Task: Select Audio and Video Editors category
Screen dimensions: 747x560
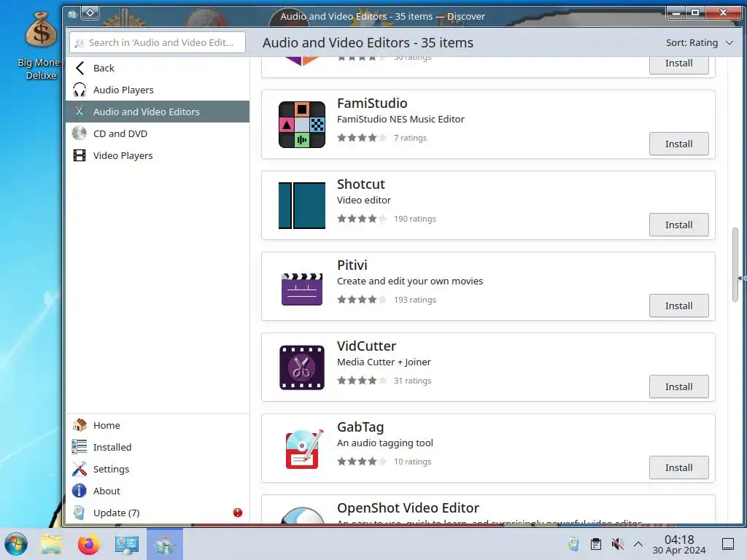Action: click(x=158, y=112)
